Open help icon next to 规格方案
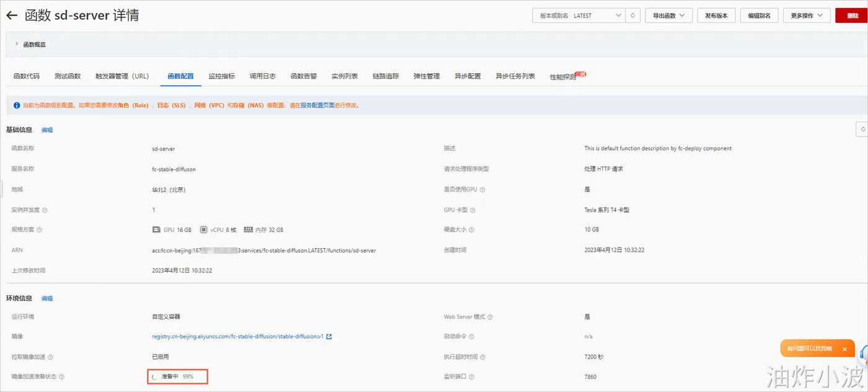 [39, 230]
